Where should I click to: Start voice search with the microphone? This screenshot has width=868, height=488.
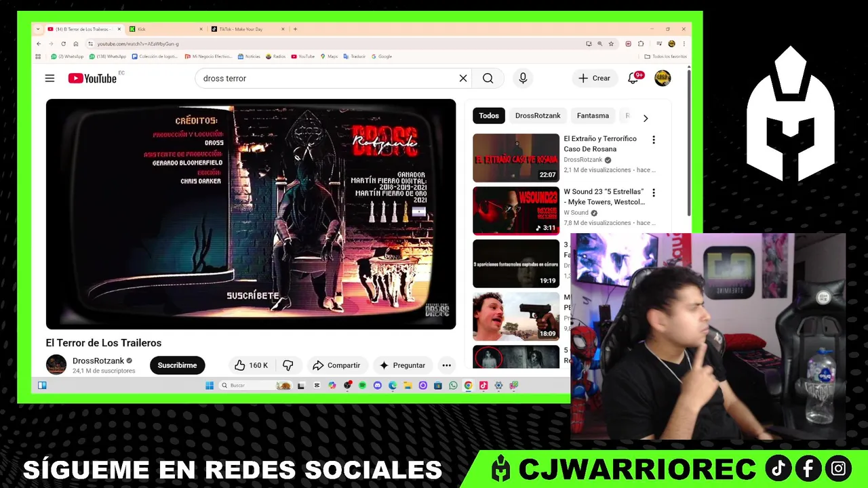tap(523, 79)
